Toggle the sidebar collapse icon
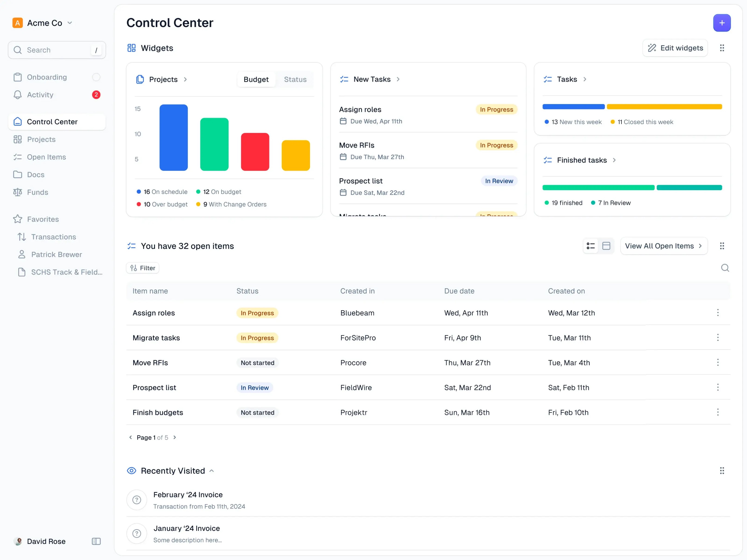The width and height of the screenshot is (747, 560). 96,541
